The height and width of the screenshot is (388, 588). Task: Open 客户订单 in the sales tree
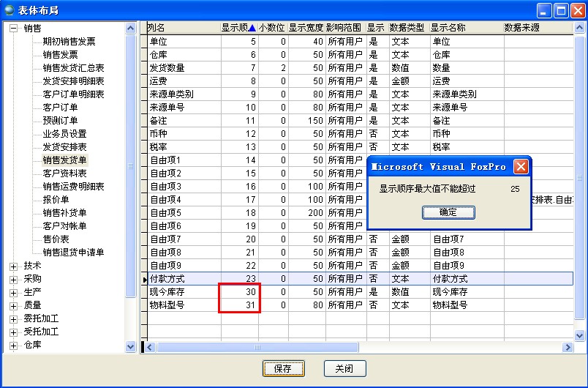pos(60,108)
